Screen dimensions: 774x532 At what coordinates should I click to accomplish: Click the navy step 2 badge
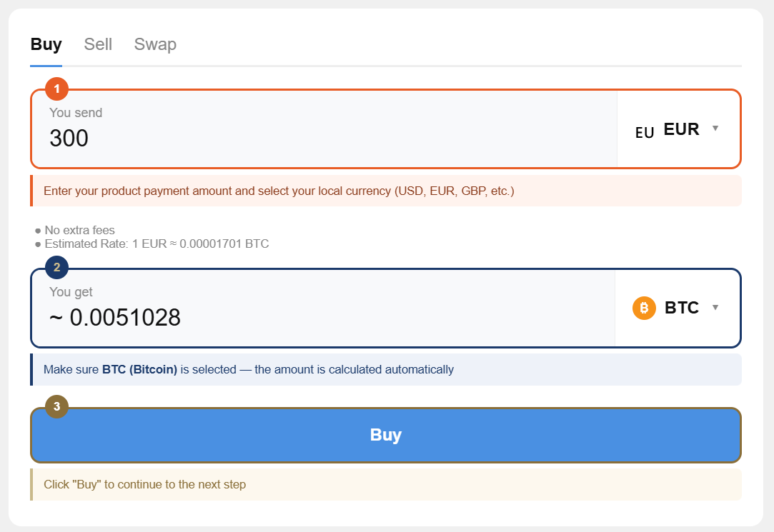pos(56,267)
